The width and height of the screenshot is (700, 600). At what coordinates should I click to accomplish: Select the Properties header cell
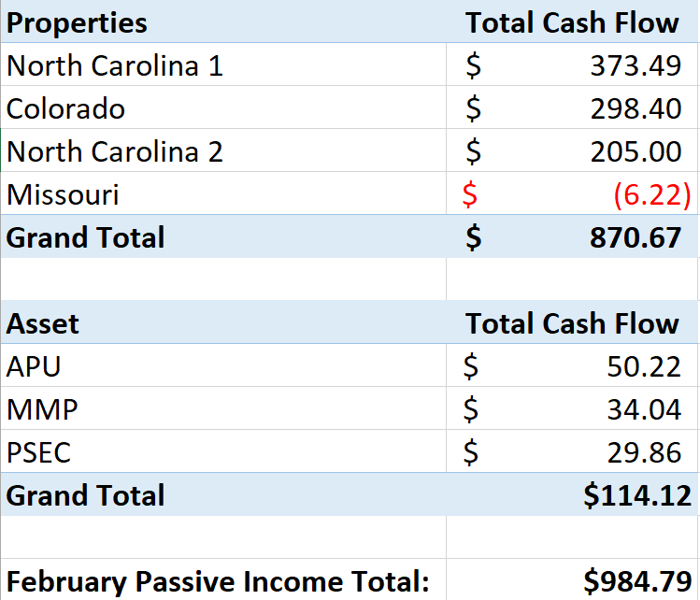(223, 21)
